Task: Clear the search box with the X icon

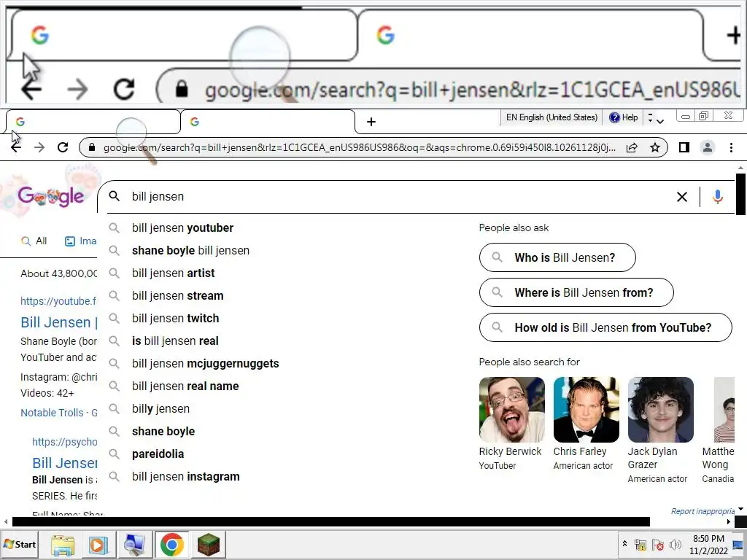Action: (x=682, y=197)
